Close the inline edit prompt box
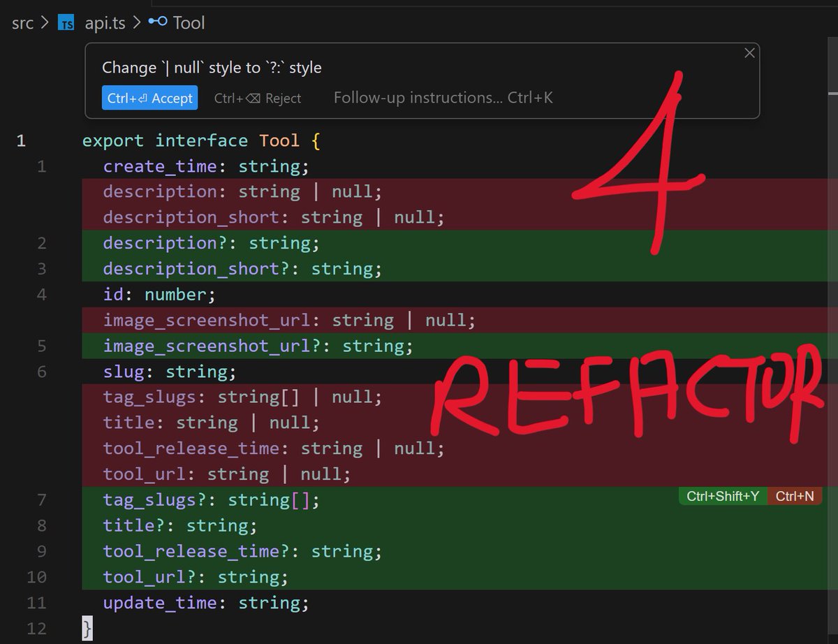Image resolution: width=838 pixels, height=644 pixels. pos(749,53)
